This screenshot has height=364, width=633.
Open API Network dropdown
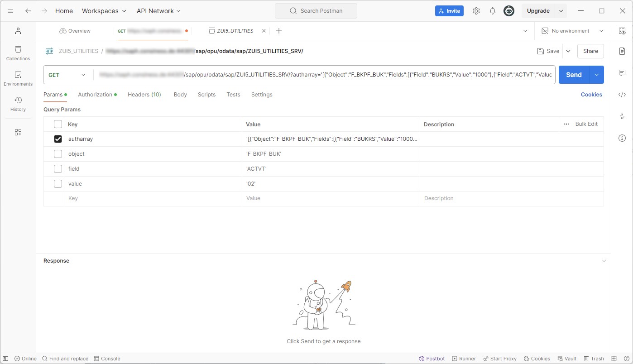(x=158, y=11)
